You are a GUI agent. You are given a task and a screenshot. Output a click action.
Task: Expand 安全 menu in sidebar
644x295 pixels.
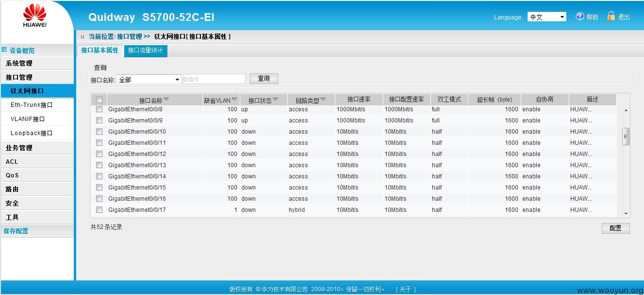(37, 203)
